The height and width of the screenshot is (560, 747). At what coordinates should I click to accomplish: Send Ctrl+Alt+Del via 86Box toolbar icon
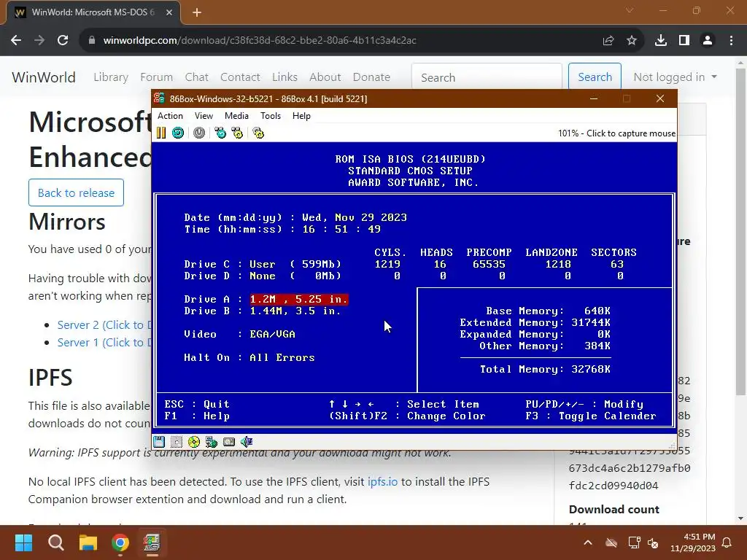coord(220,133)
